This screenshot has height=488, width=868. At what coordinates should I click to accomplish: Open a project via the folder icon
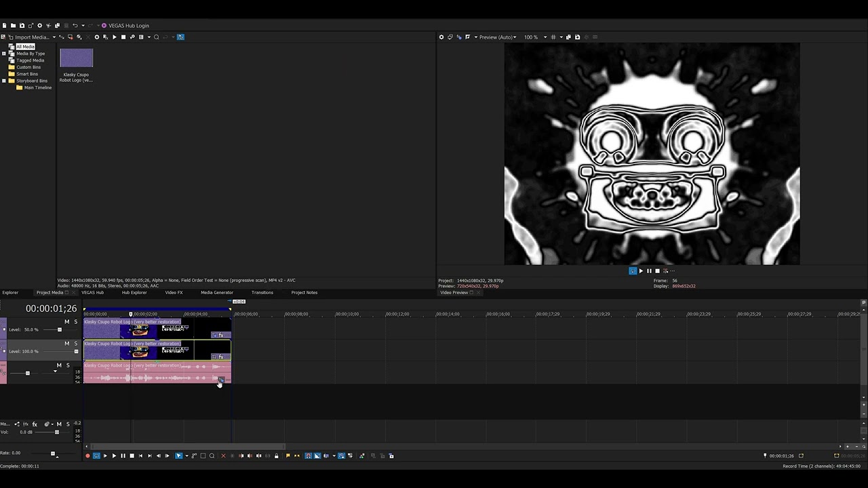coord(13,26)
